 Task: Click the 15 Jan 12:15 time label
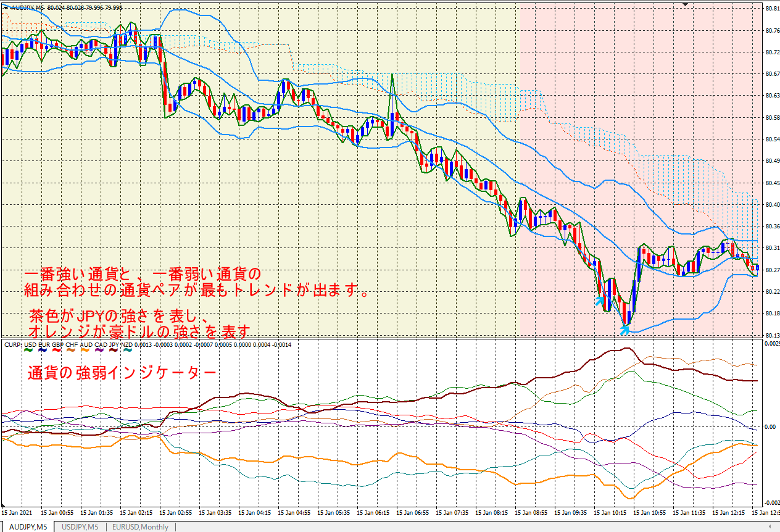pos(729,512)
